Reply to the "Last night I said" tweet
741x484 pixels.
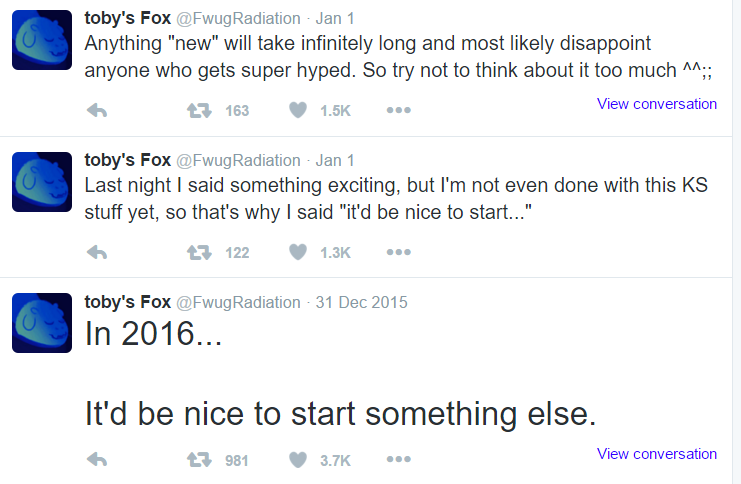coord(97,252)
